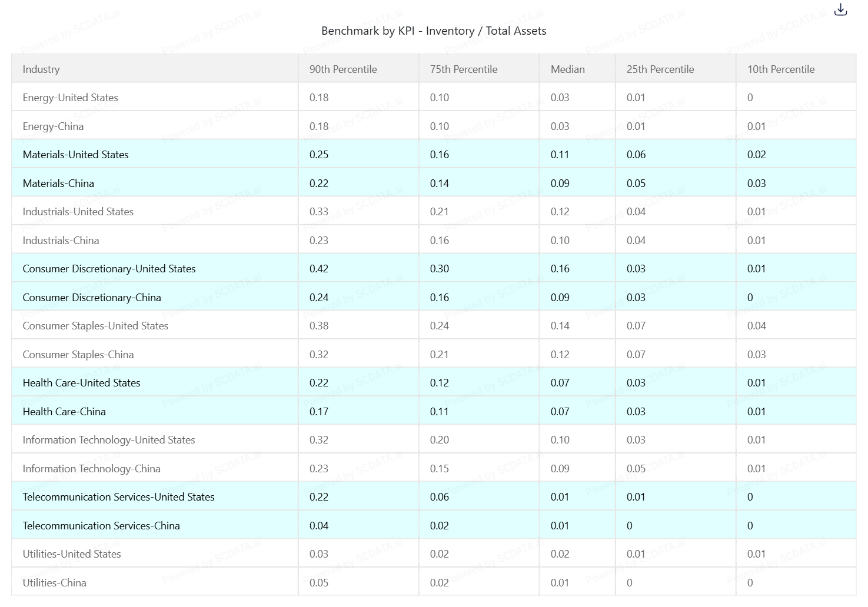Click Telecommunication Services-United States row label

pos(118,497)
